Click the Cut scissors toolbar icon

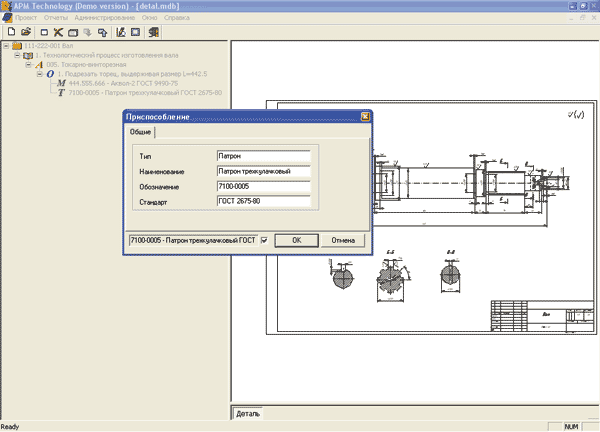59,32
